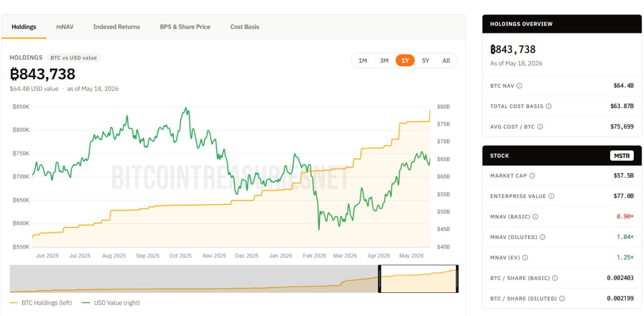644x316 pixels.
Task: Open the Cost Basis tab
Action: 245,27
